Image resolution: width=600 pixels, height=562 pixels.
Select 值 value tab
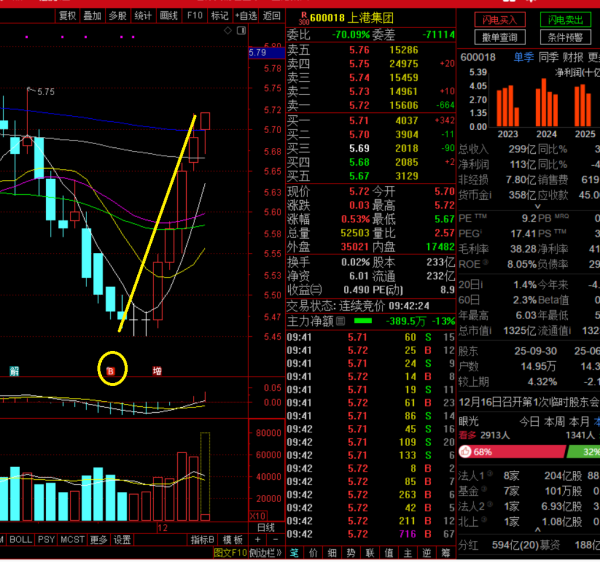coord(389,552)
